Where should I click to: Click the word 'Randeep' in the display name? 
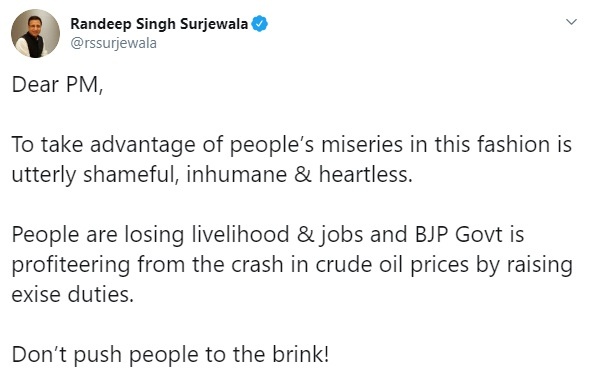[x=101, y=24]
